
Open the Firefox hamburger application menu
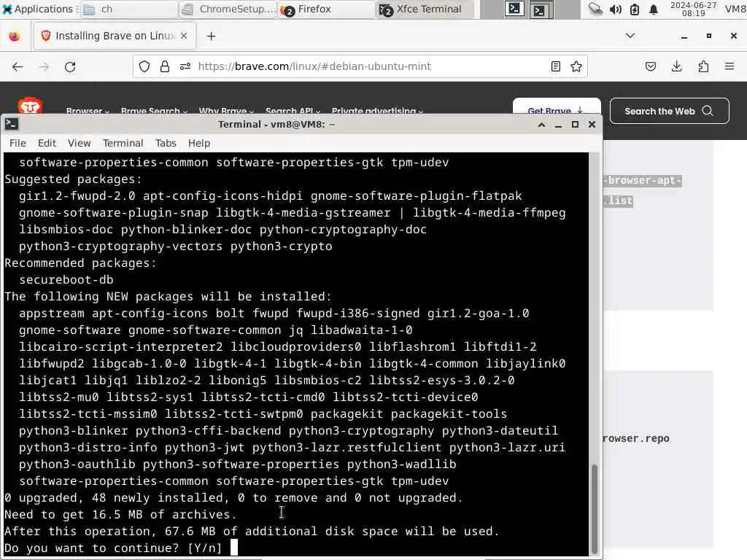(x=729, y=66)
